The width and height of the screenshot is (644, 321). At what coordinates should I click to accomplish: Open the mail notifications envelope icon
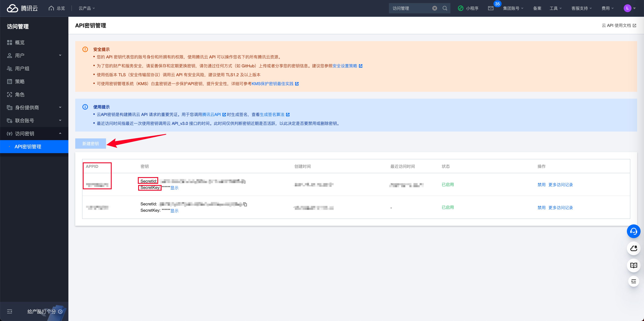click(490, 8)
